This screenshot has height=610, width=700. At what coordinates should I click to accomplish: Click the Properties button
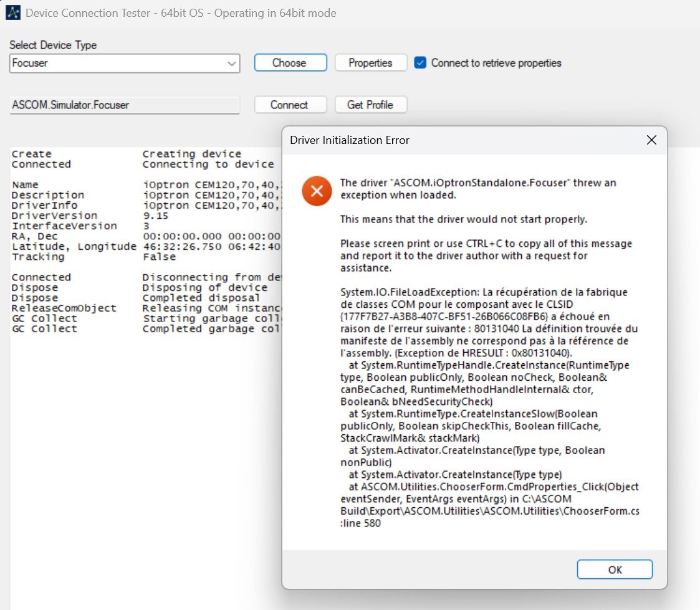point(370,63)
